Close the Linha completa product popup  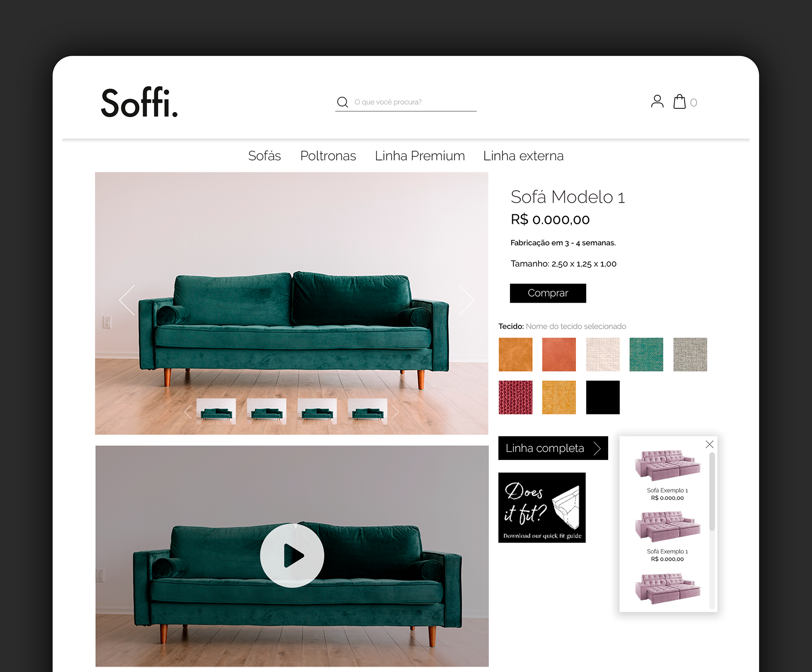pyautogui.click(x=709, y=444)
